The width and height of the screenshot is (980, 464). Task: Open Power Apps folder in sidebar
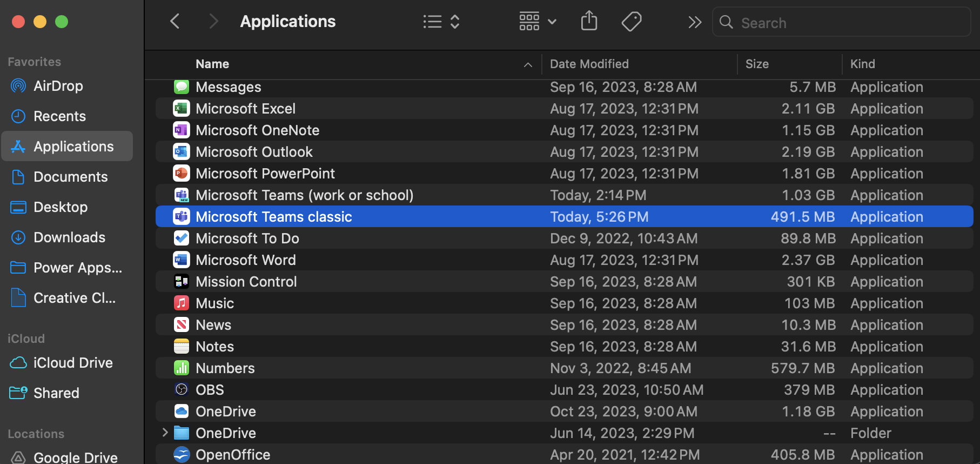[x=67, y=268]
